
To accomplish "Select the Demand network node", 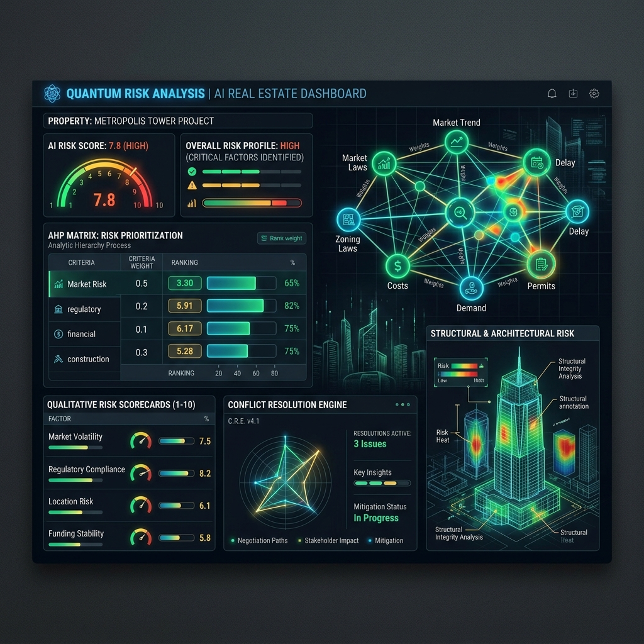I will pos(471,288).
